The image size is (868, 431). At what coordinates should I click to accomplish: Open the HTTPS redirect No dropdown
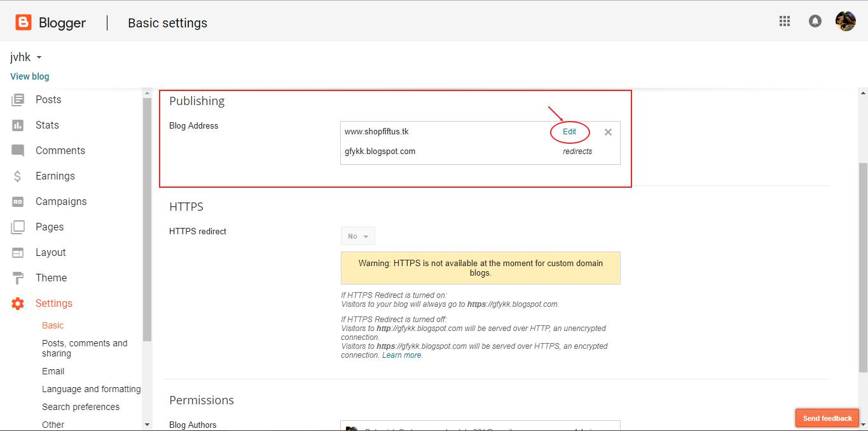click(x=358, y=236)
